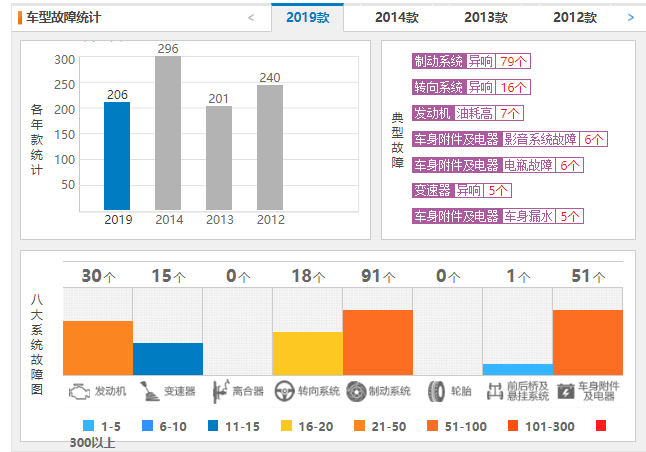Click the 车型故障统计 section title

point(63,17)
